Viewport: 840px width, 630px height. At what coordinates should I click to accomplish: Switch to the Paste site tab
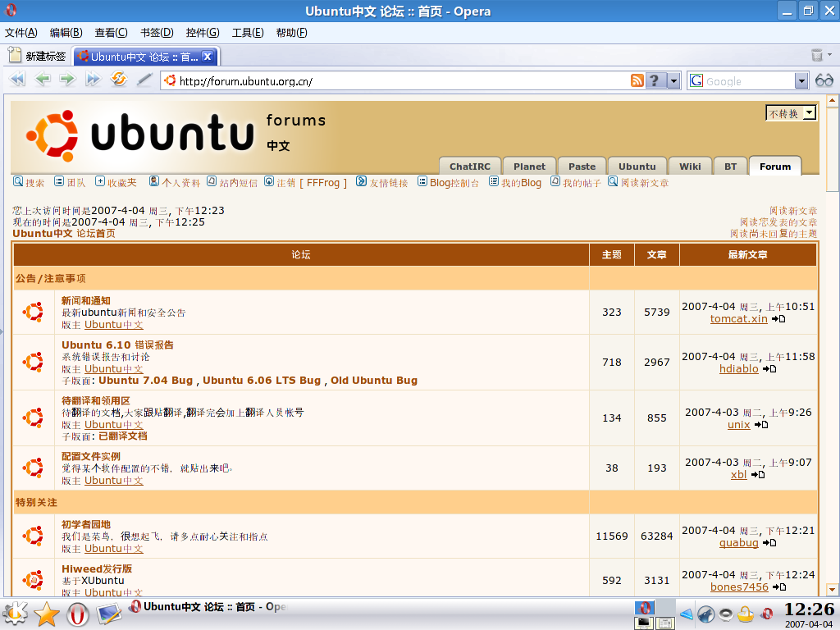(x=582, y=166)
